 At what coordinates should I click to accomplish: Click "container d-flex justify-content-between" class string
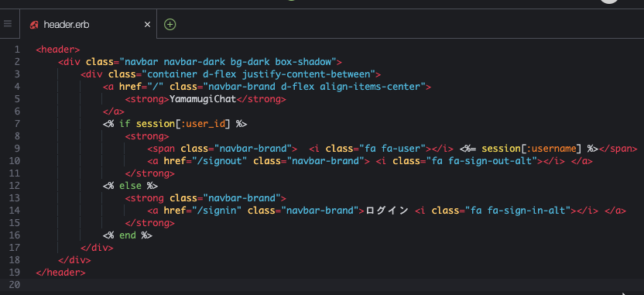pyautogui.click(x=259, y=74)
